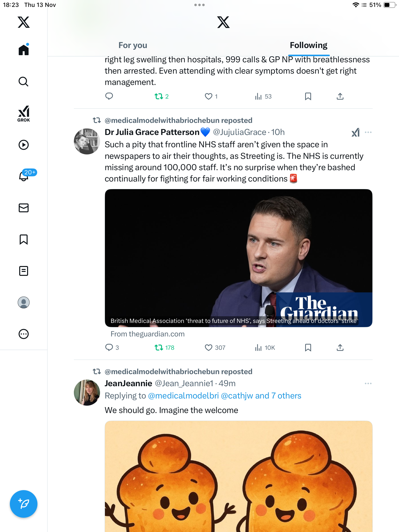
Task: Open the @medicalmodelbri mention link
Action: pyautogui.click(x=183, y=396)
